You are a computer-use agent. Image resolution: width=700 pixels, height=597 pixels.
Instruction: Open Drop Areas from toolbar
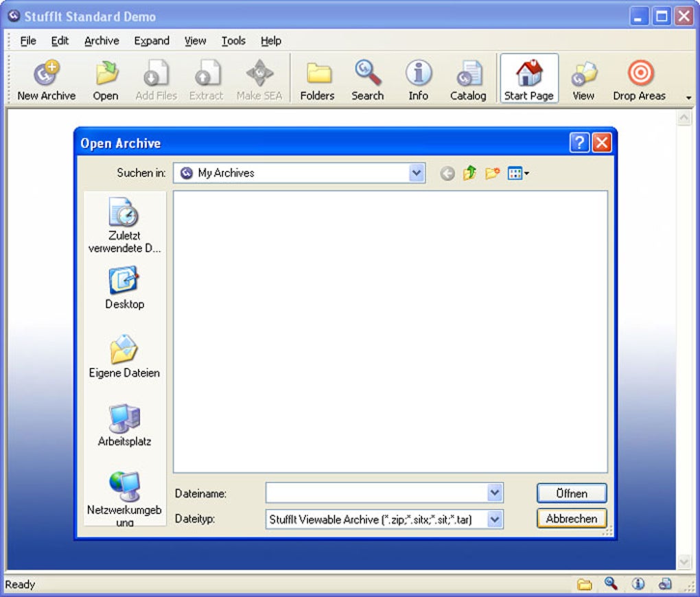pos(640,80)
